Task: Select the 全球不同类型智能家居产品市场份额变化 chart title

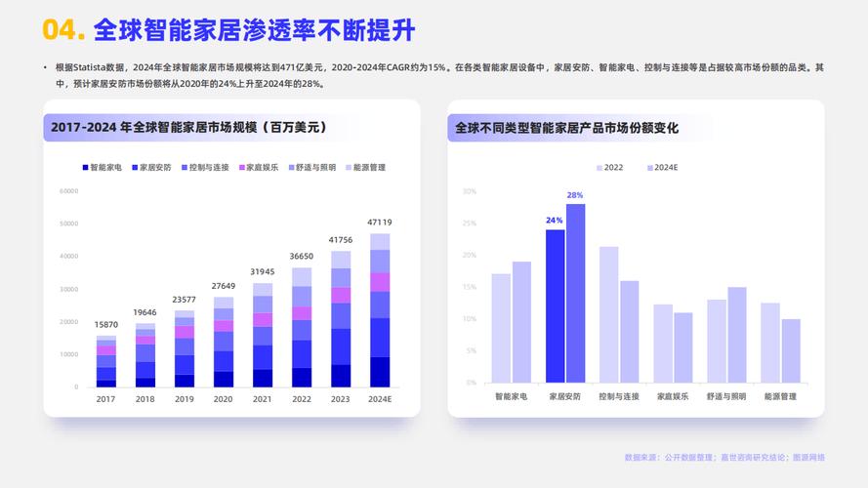Action: point(567,128)
